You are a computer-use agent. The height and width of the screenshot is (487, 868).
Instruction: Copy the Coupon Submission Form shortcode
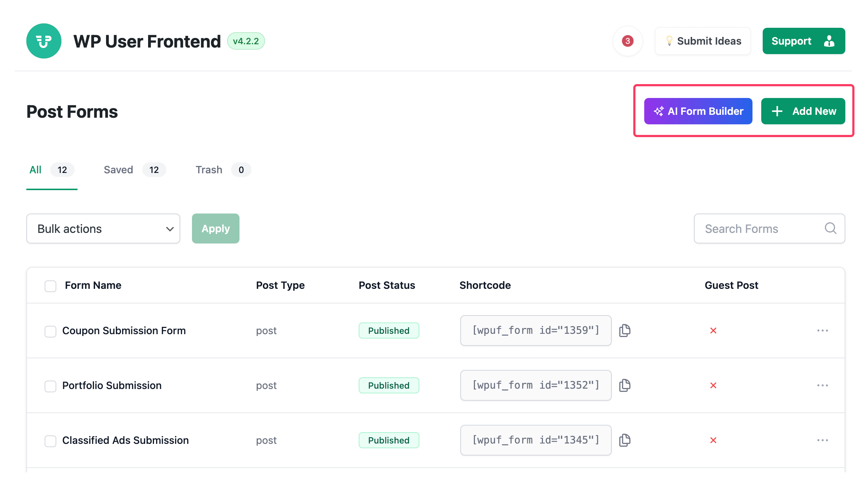pos(625,331)
